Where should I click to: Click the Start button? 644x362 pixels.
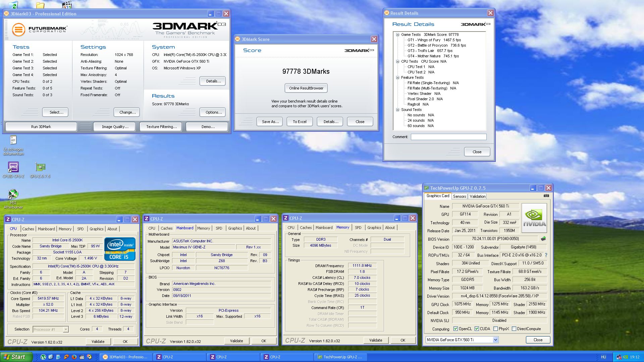coord(16,357)
